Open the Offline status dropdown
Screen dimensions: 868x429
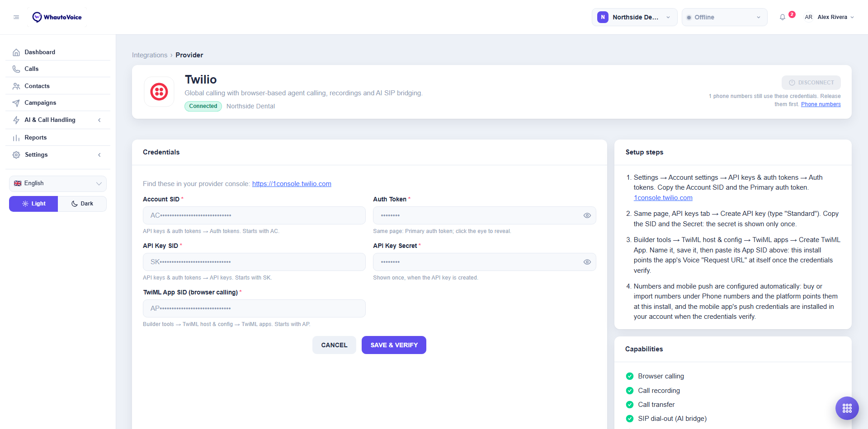pos(724,17)
